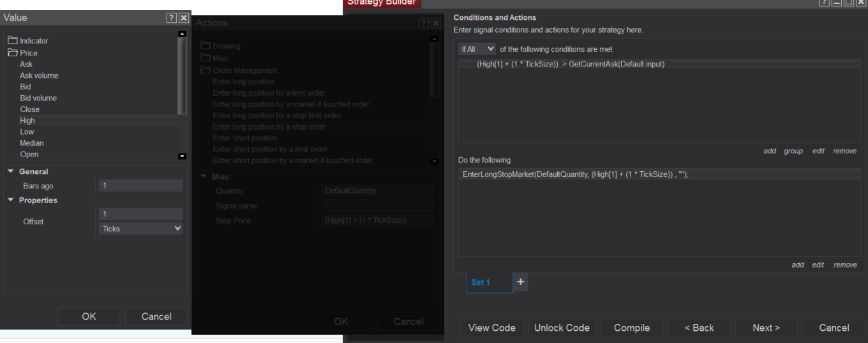This screenshot has height=343, width=868.
Task: Click edit under Do the following list
Action: [x=818, y=265]
